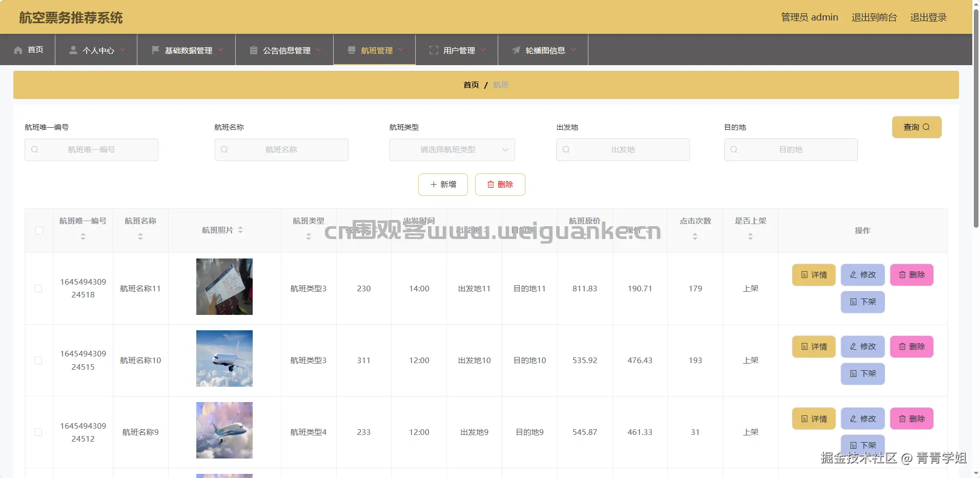The width and height of the screenshot is (980, 478).
Task: Click 下架 button for 航班名称11
Action: [863, 302]
